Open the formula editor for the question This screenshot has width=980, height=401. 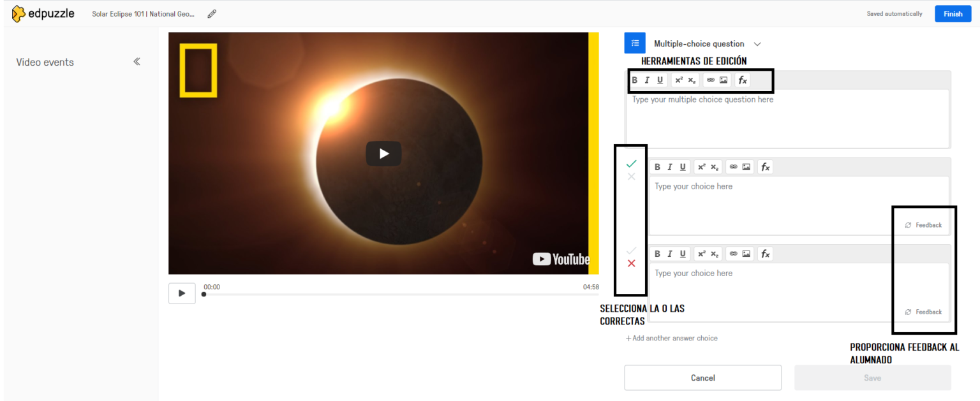pyautogui.click(x=743, y=80)
